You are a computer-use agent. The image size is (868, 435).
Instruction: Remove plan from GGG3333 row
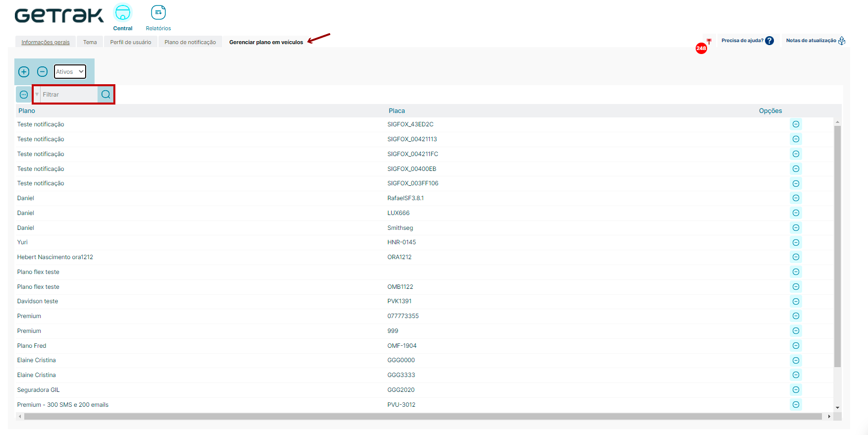[796, 375]
